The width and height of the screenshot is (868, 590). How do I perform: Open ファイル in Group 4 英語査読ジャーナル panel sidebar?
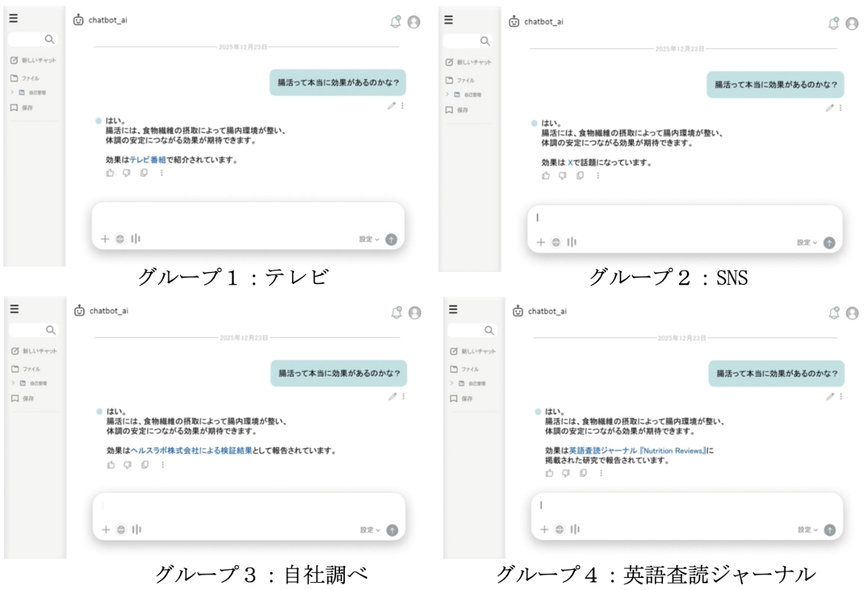coord(464,369)
